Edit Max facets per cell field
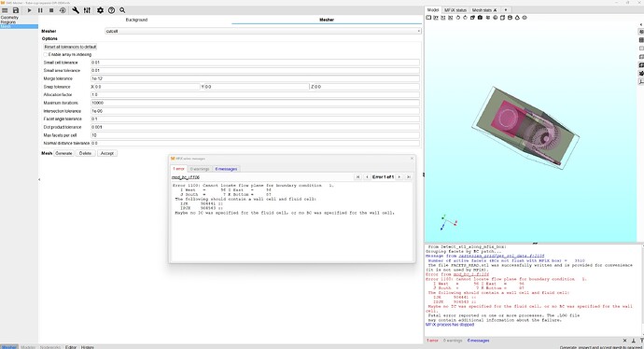644x349 pixels. tap(255, 135)
